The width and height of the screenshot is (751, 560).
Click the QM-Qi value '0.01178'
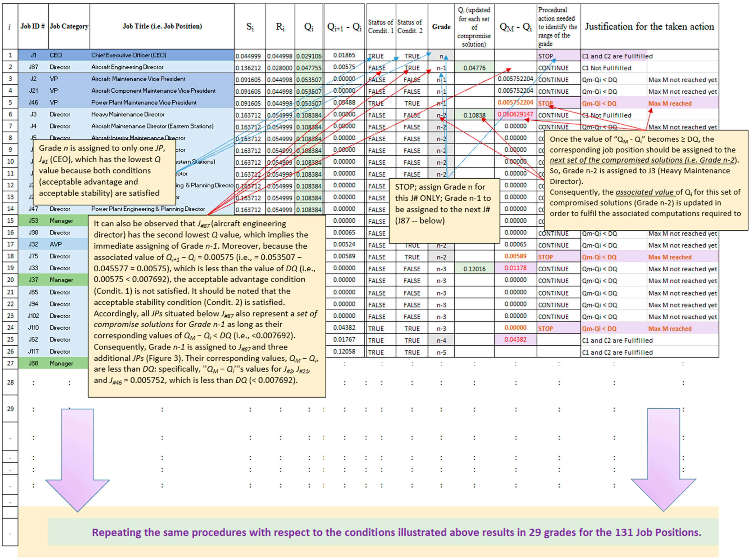tap(515, 268)
